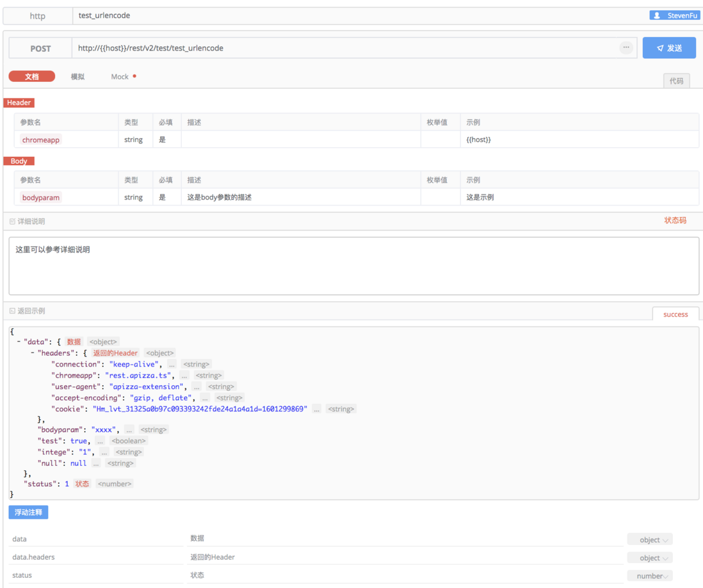The image size is (703, 588).
Task: Click the test_urlencode name field
Action: [359, 16]
